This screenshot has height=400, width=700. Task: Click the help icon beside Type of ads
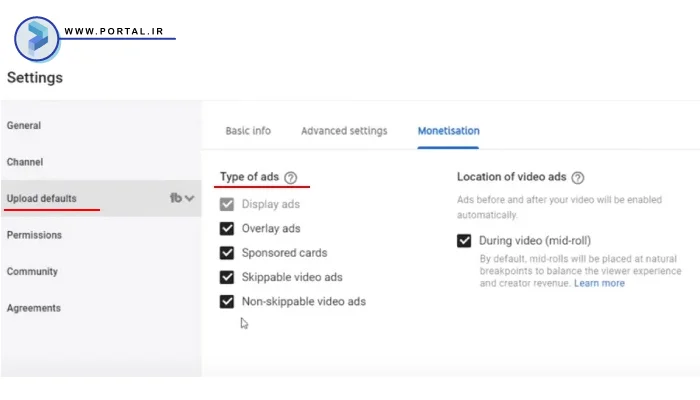(291, 178)
